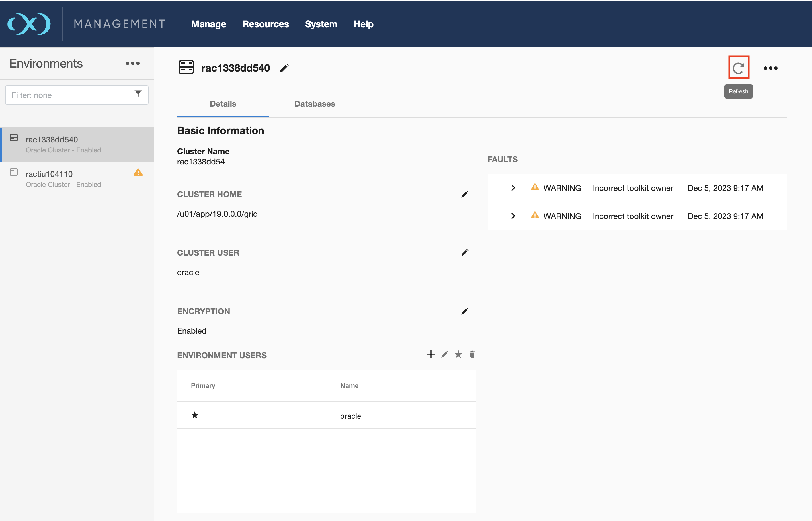Edit the environment name with the pencil icon

[x=284, y=68]
